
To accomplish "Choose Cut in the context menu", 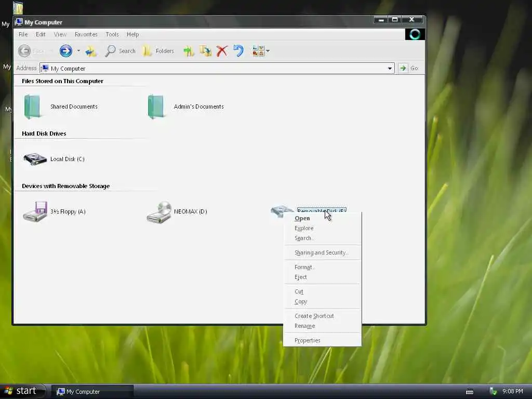I will coord(322,291).
